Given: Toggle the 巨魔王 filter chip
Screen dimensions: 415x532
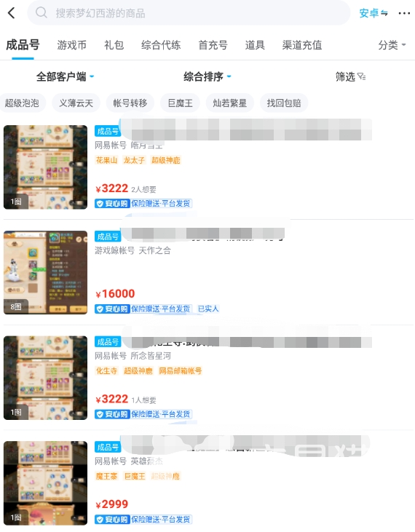Looking at the screenshot, I should pyautogui.click(x=180, y=103).
